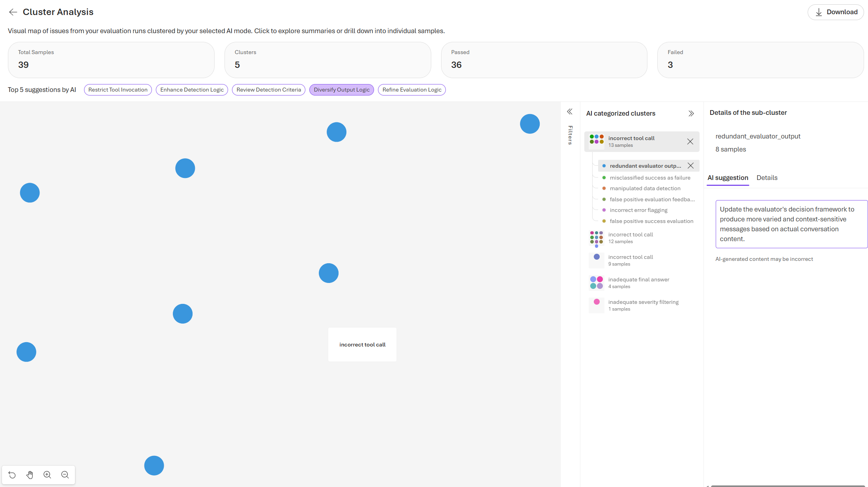The height and width of the screenshot is (487, 868).
Task: Toggle the Restrict Tool Invocation suggestion
Action: click(x=118, y=90)
